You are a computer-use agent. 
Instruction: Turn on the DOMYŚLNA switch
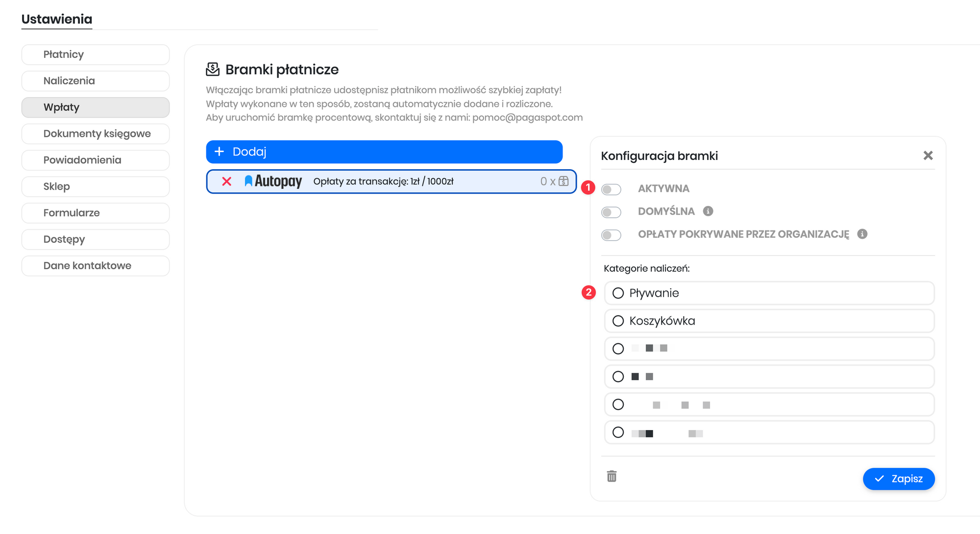(x=611, y=212)
